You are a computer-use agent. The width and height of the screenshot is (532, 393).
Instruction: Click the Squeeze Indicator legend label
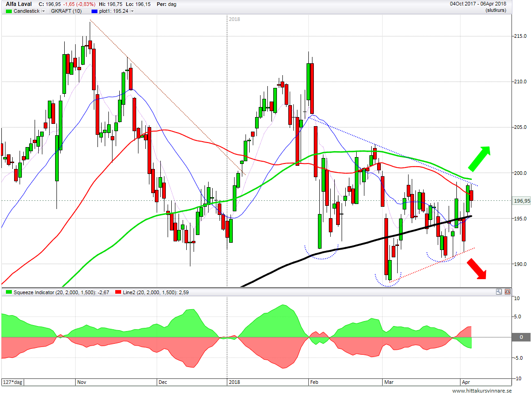61,292
